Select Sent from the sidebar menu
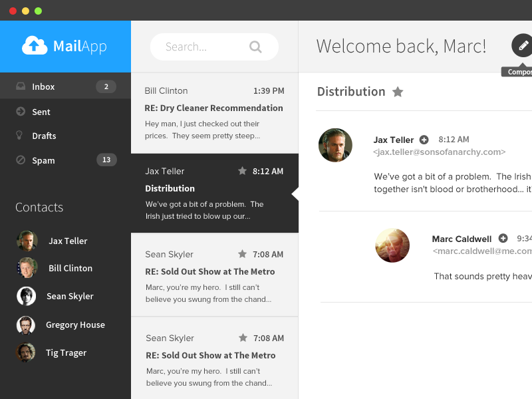The width and height of the screenshot is (532, 399). (42, 111)
